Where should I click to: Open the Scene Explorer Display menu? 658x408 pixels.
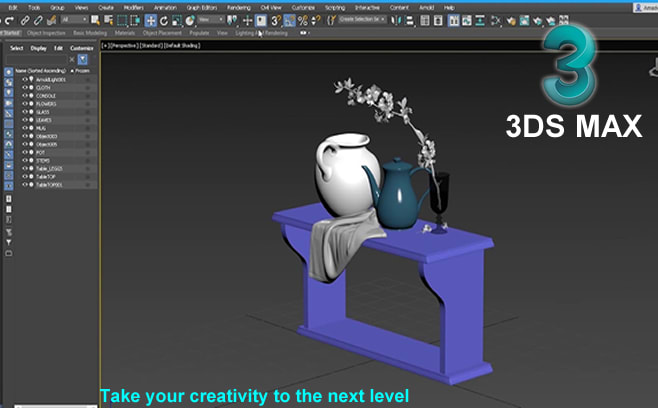tap(38, 48)
